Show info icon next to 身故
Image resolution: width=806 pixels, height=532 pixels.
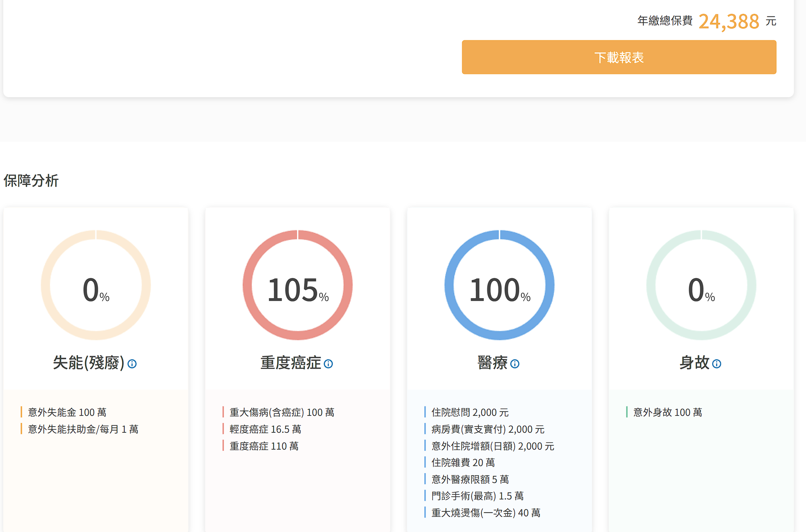click(x=716, y=364)
